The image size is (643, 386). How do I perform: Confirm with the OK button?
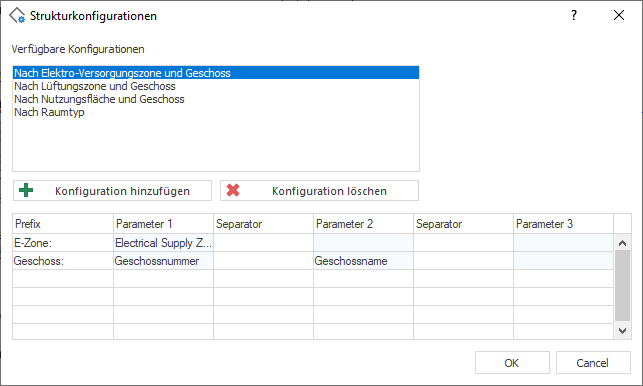click(x=512, y=363)
